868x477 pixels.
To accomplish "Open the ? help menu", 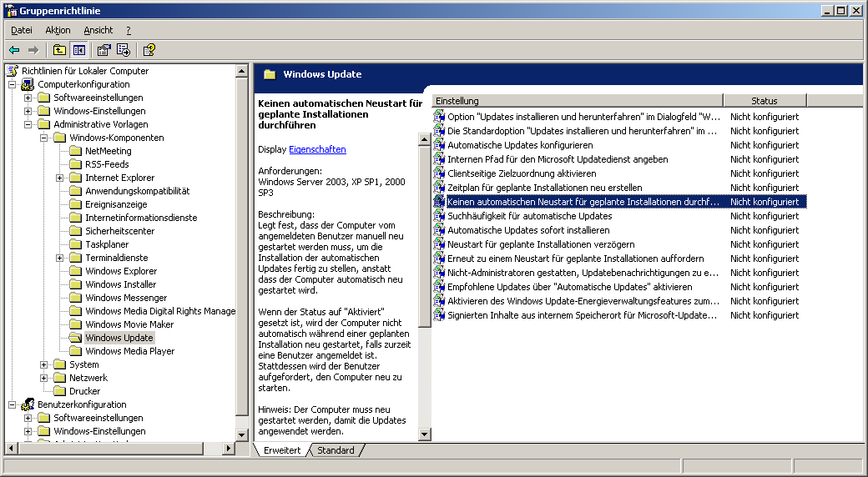I will click(129, 30).
